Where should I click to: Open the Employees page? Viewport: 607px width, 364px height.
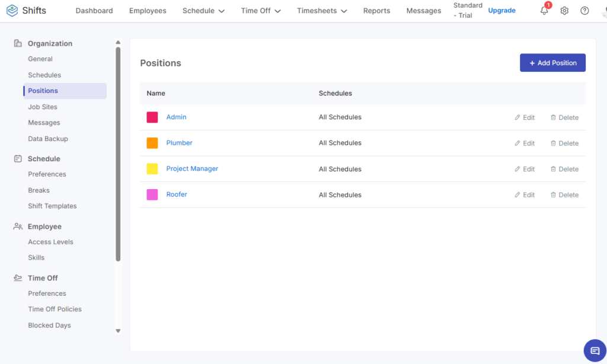(x=148, y=11)
